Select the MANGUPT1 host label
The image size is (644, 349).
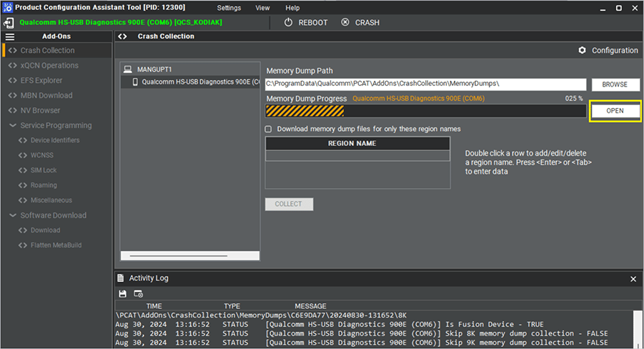coord(154,69)
